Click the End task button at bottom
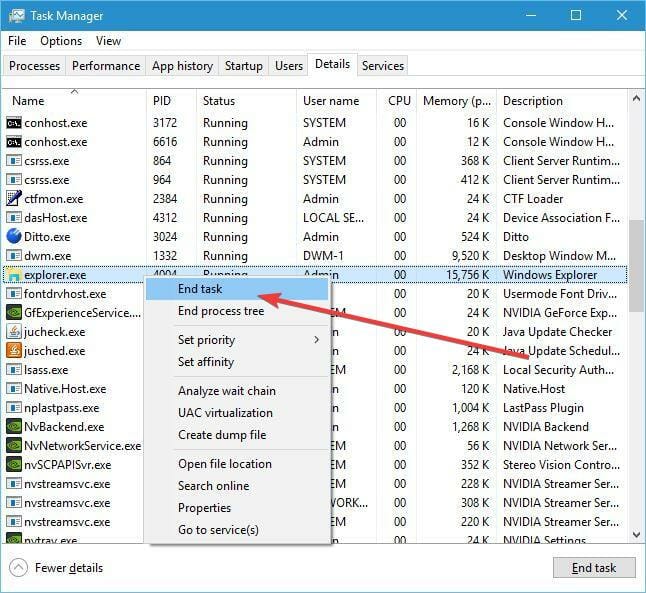This screenshot has height=593, width=646. click(594, 568)
